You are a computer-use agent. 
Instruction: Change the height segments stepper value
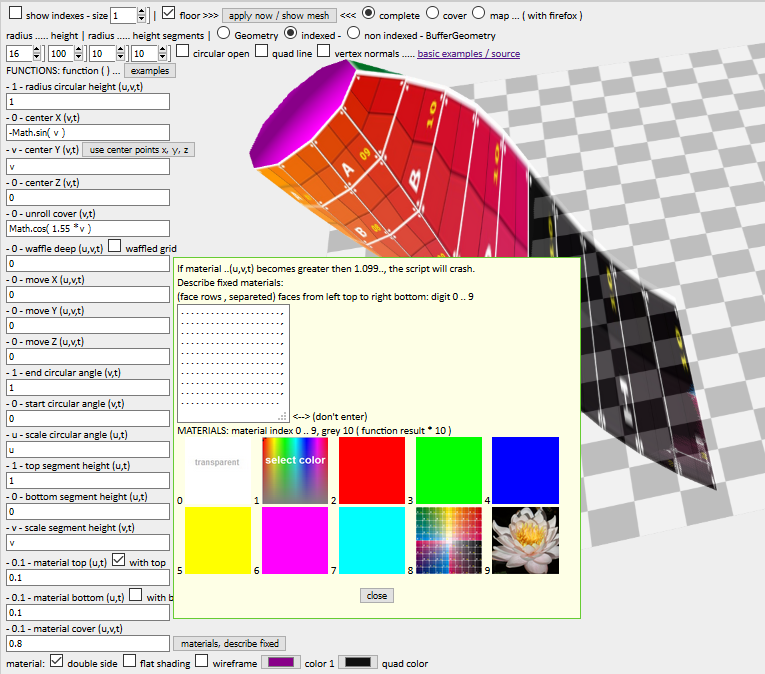pyautogui.click(x=162, y=53)
